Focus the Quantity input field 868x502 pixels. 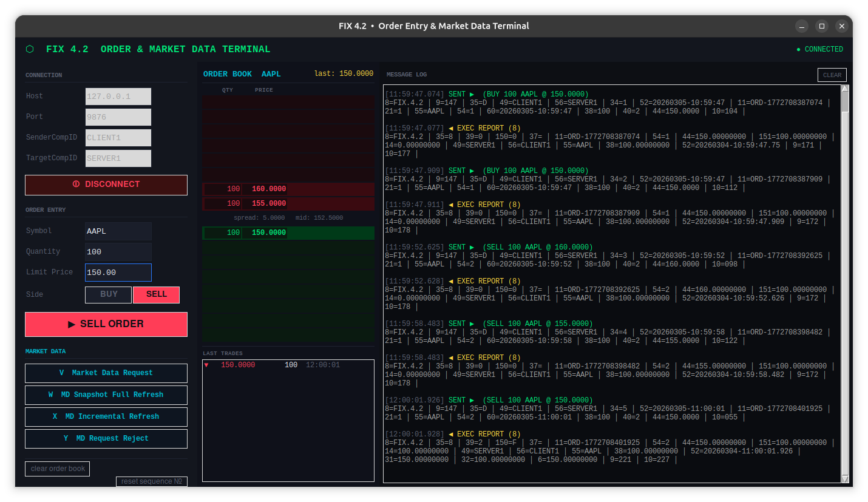(118, 252)
